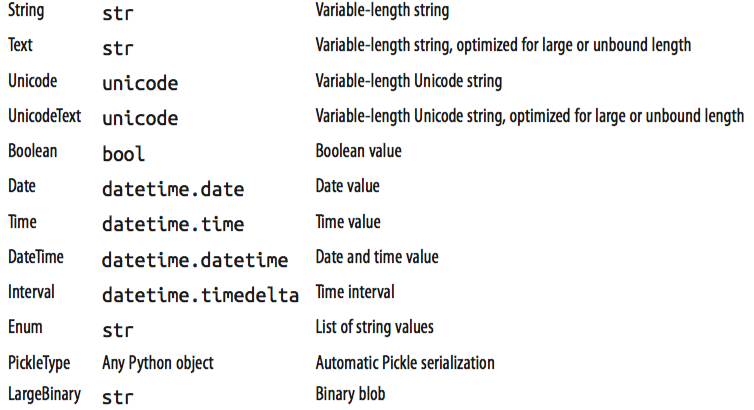Viewport: 754px width, 410px height.
Task: Select the "datetime.datetime" Python type
Action: point(194,260)
